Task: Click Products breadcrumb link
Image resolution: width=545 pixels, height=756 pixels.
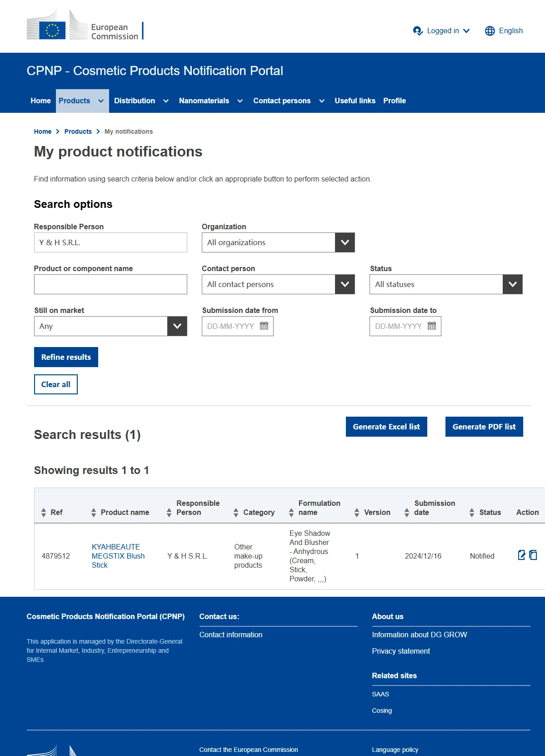Action: [78, 131]
